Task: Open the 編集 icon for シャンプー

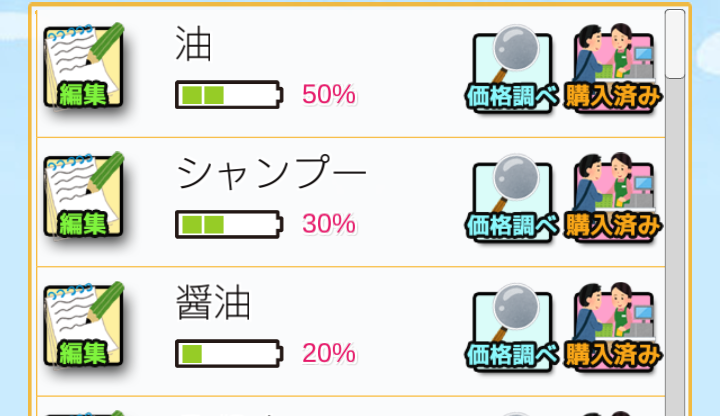Action: [x=84, y=195]
